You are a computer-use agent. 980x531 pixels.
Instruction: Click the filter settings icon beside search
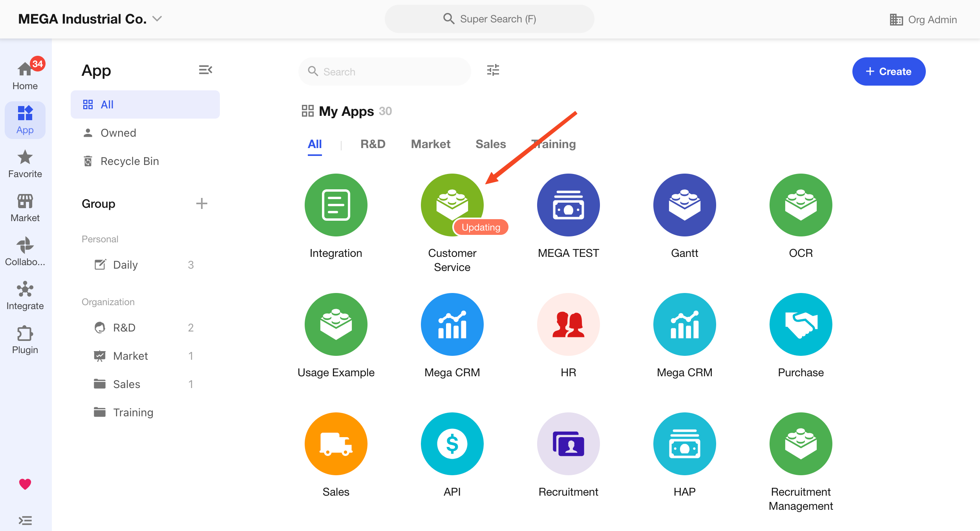[x=493, y=70]
